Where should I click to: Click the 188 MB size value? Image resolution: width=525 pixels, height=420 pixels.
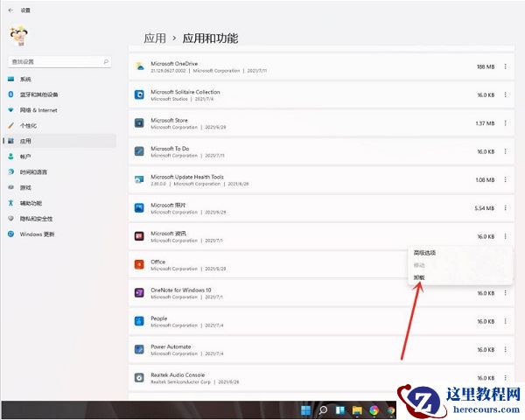click(486, 66)
